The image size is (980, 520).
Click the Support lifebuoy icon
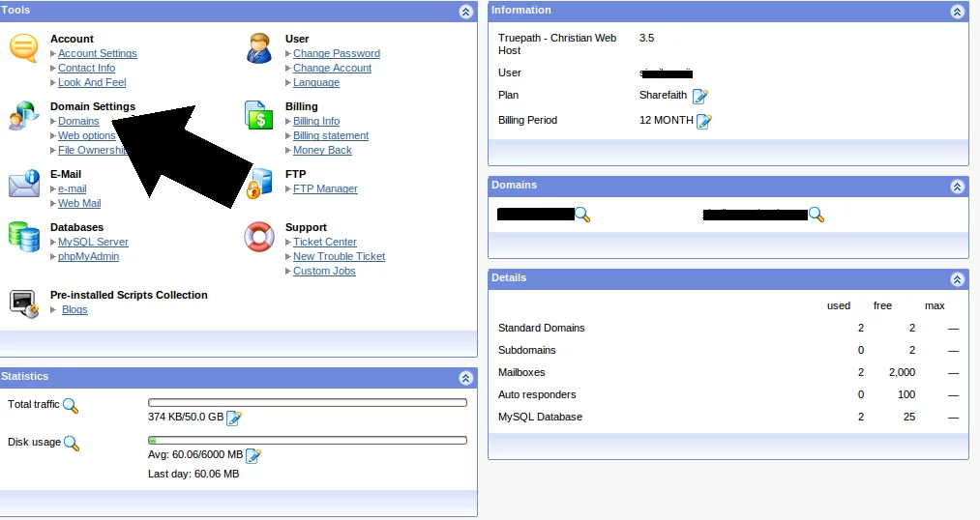258,237
